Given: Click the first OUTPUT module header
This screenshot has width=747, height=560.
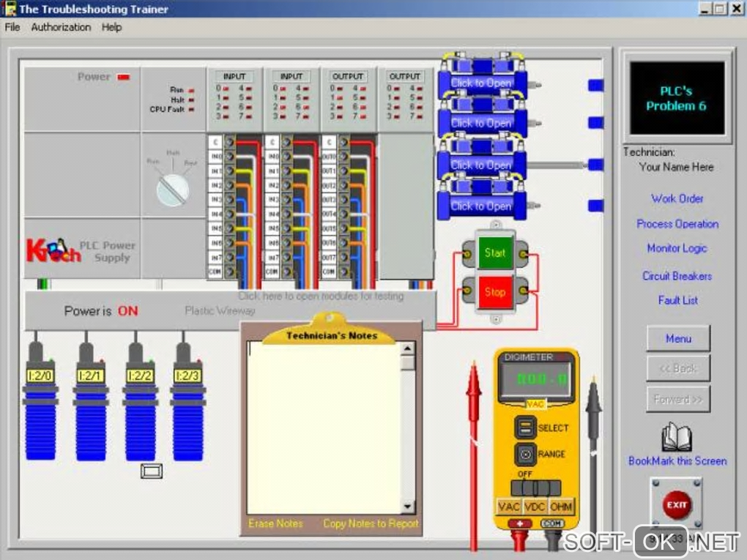Looking at the screenshot, I should coord(348,76).
